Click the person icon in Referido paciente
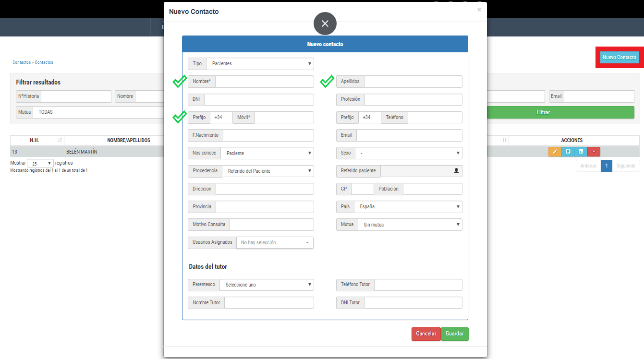This screenshot has width=644, height=359. (456, 171)
